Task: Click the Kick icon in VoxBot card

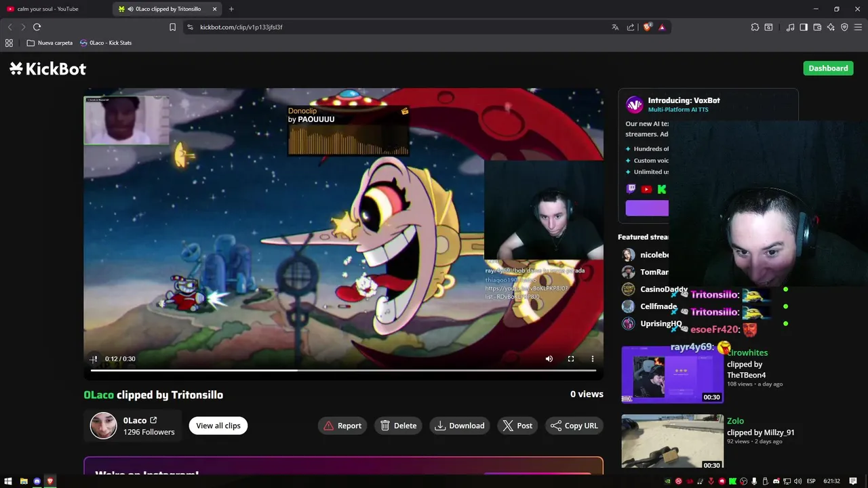Action: coord(662,189)
